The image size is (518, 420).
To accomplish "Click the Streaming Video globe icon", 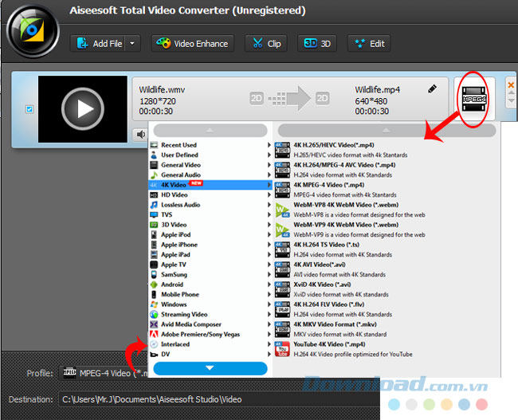I will click(x=154, y=314).
